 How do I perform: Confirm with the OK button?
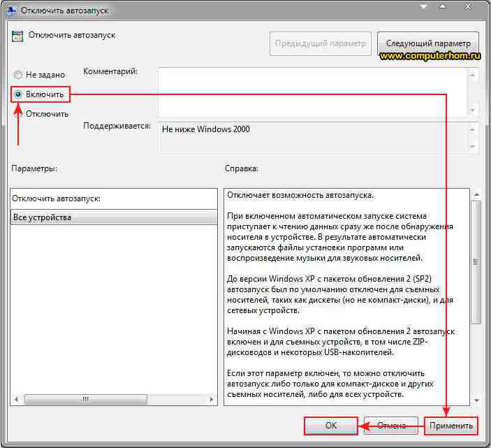tap(331, 426)
